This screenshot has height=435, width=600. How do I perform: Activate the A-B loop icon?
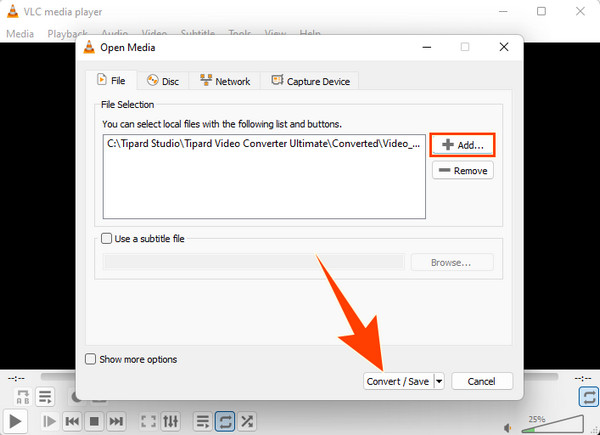pyautogui.click(x=23, y=397)
